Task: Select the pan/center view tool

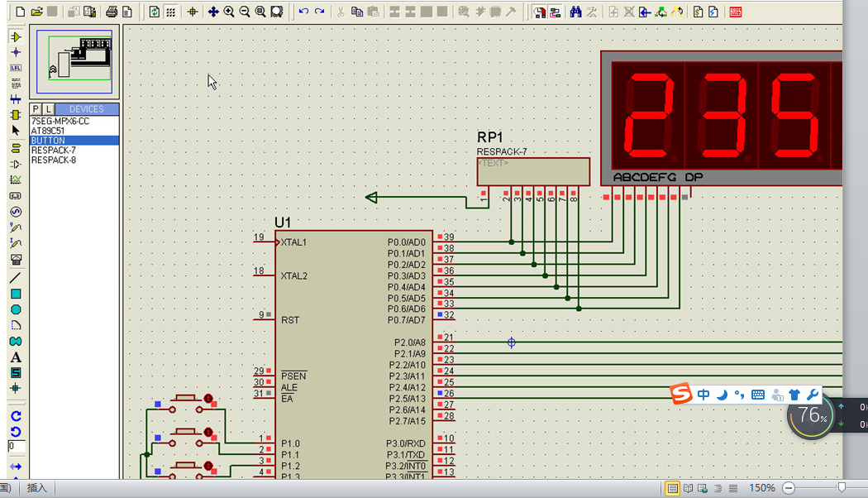Action: coord(213,12)
